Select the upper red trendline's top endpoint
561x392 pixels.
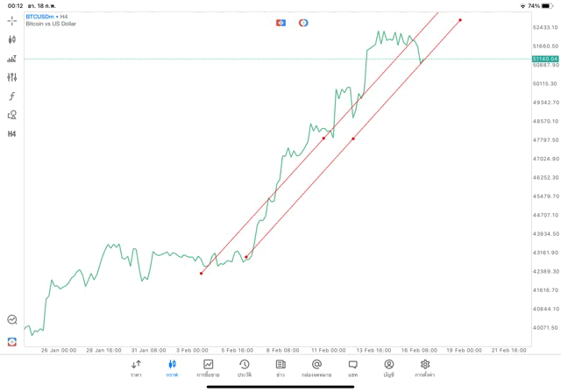click(x=460, y=20)
